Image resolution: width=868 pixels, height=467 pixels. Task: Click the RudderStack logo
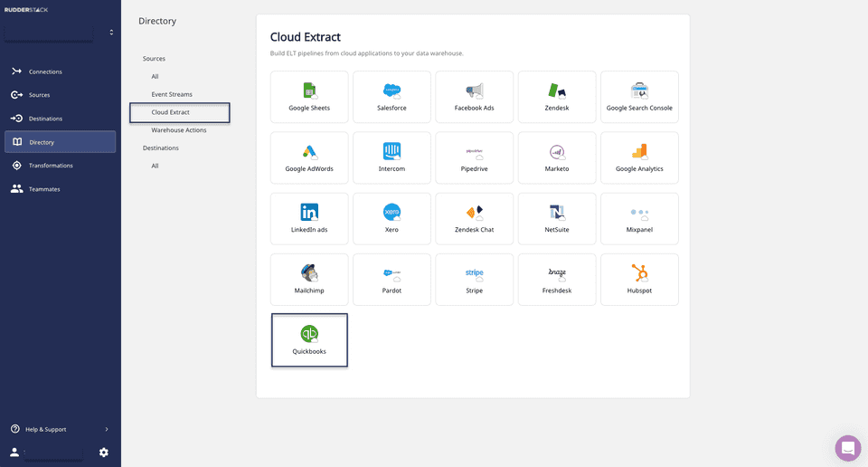point(26,9)
